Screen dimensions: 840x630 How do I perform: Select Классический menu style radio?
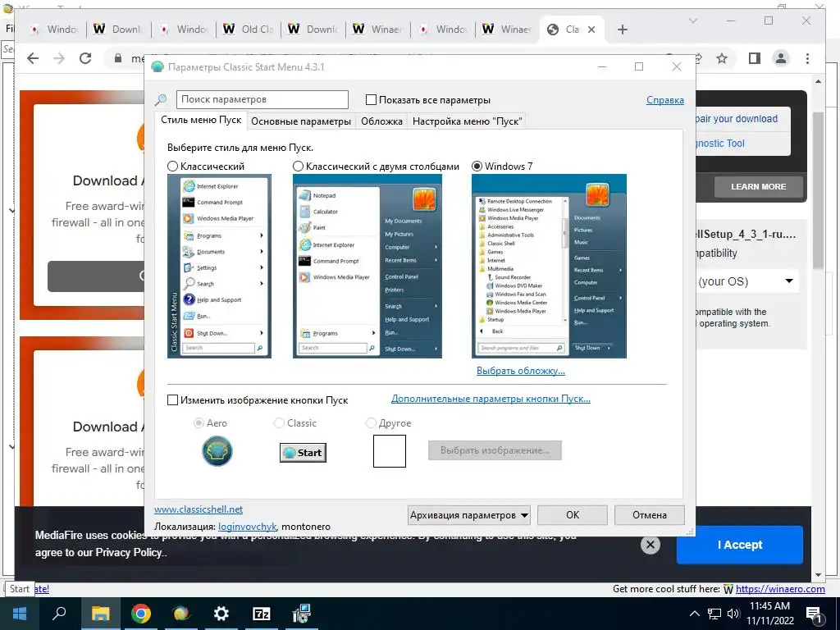(172, 167)
